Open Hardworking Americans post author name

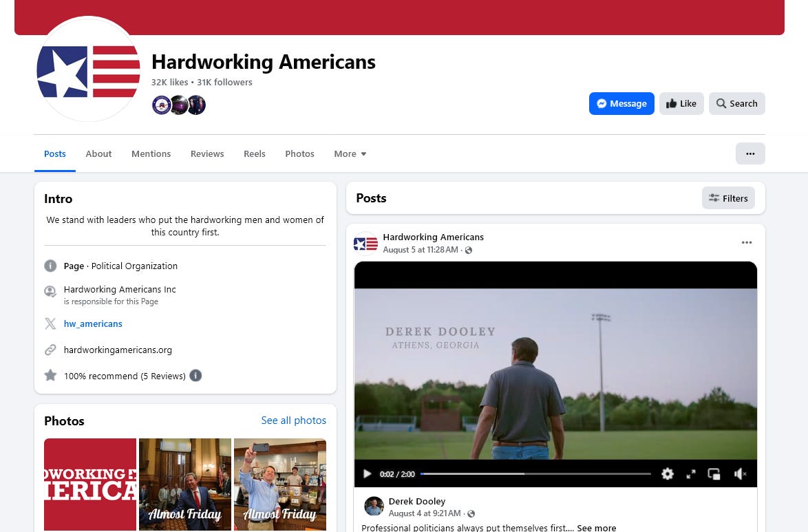point(434,237)
